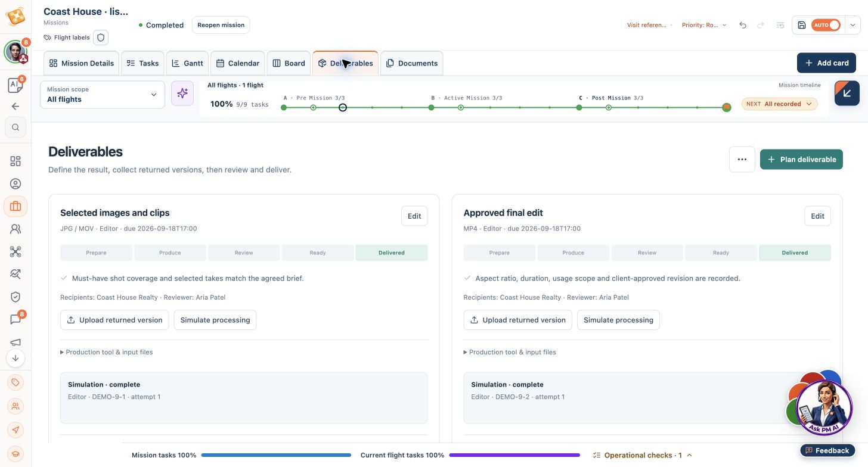Select the briefcase missions icon in sidebar

point(15,207)
